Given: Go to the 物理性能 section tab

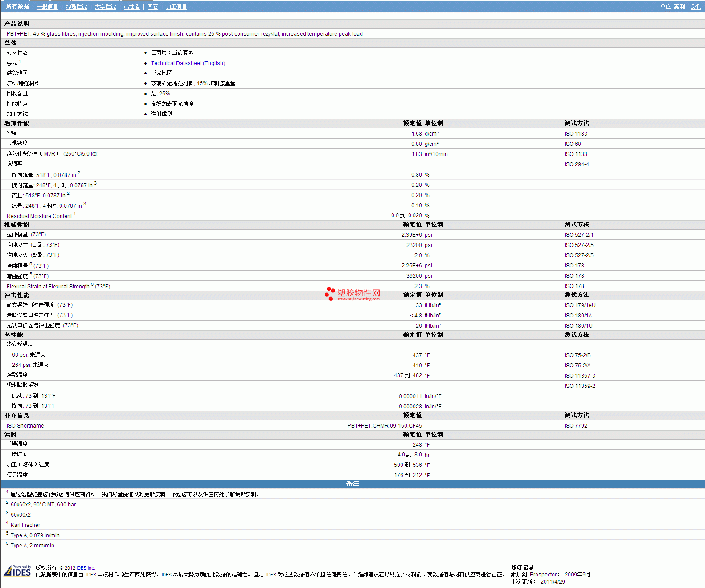Looking at the screenshot, I should [76, 7].
